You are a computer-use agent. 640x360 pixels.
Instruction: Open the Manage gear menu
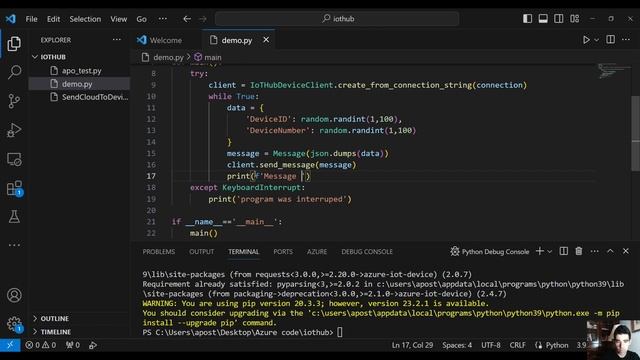coord(14,324)
